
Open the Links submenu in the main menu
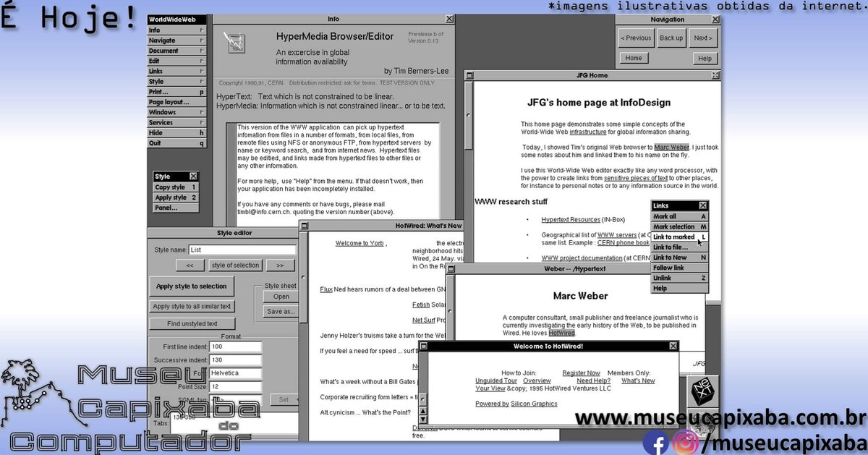[176, 72]
